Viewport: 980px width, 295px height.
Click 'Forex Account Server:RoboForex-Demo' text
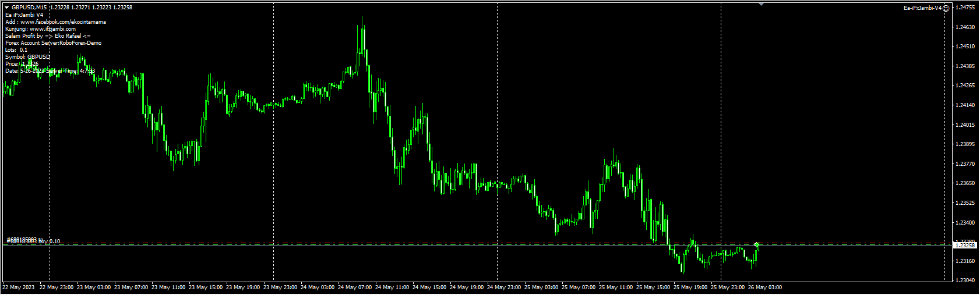pos(53,43)
